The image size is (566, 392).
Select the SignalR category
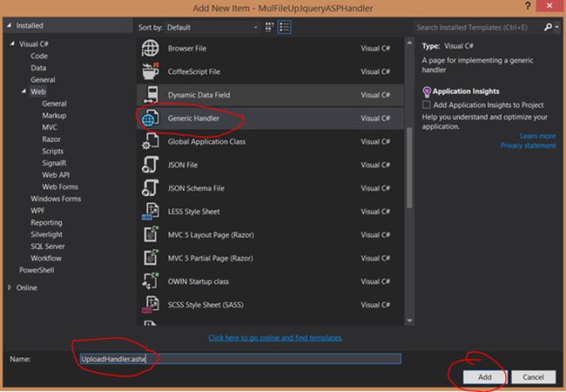[x=54, y=163]
